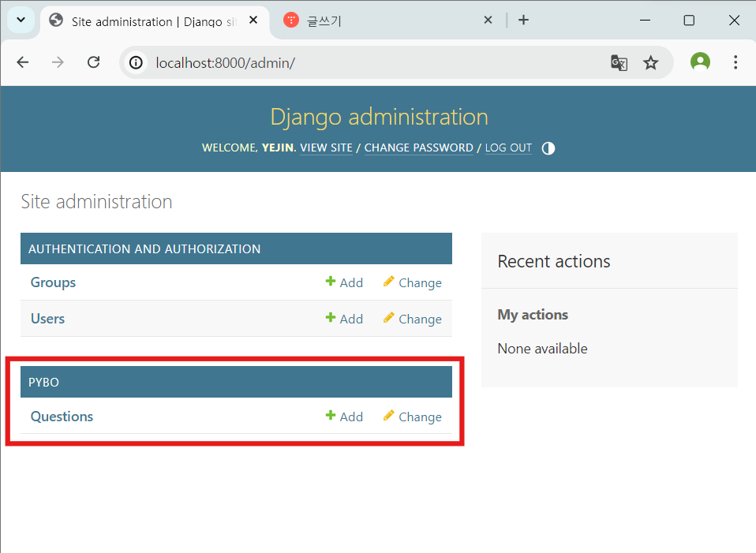The height and width of the screenshot is (553, 756).
Task: Toggle the light/dark theme icon
Action: 548,148
